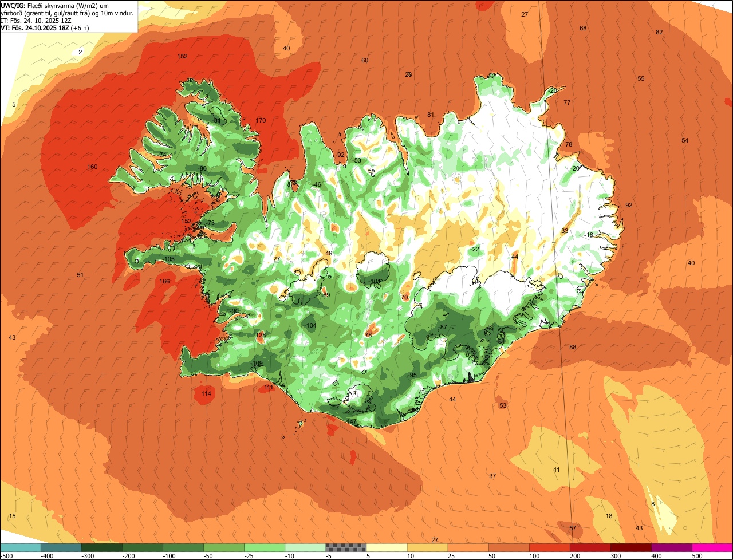The height and width of the screenshot is (560, 733).
Task: Select the dark green swatch between -300 and -200
Action: [x=101, y=547]
